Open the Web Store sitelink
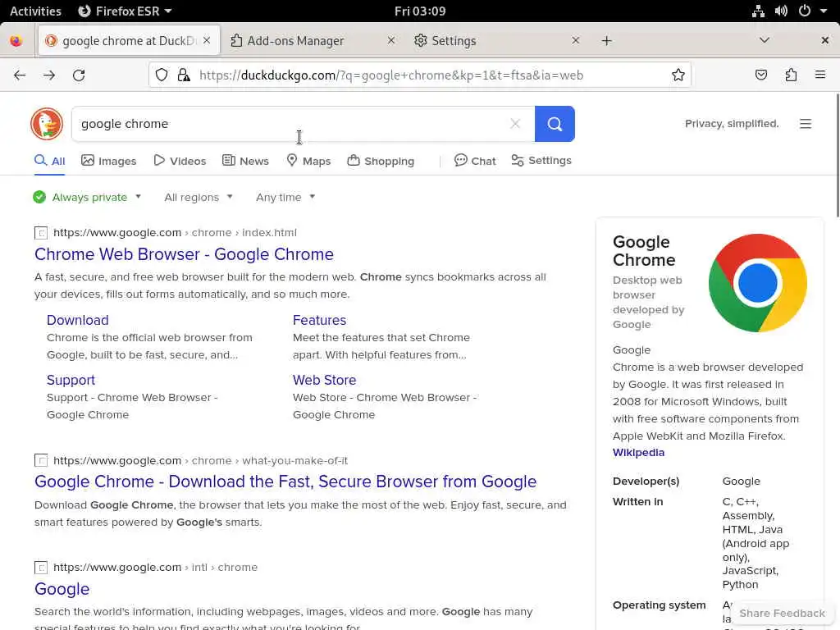The height and width of the screenshot is (630, 840). coord(324,380)
